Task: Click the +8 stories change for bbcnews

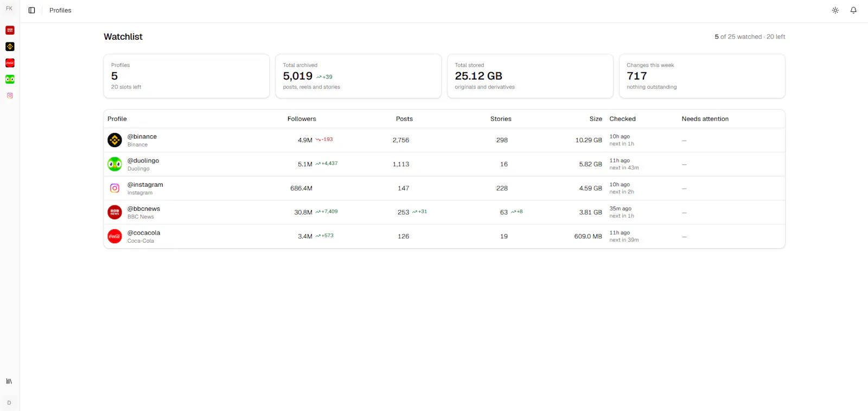Action: tap(517, 212)
